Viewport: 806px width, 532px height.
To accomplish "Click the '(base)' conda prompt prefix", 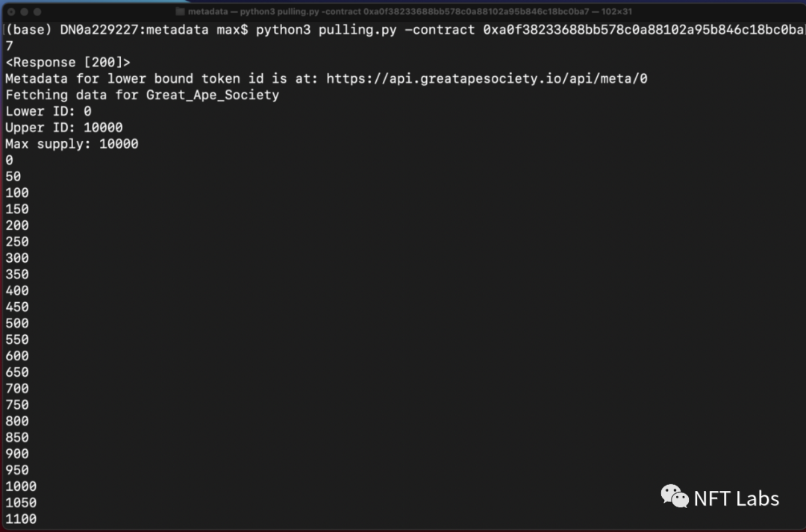I will pos(29,30).
